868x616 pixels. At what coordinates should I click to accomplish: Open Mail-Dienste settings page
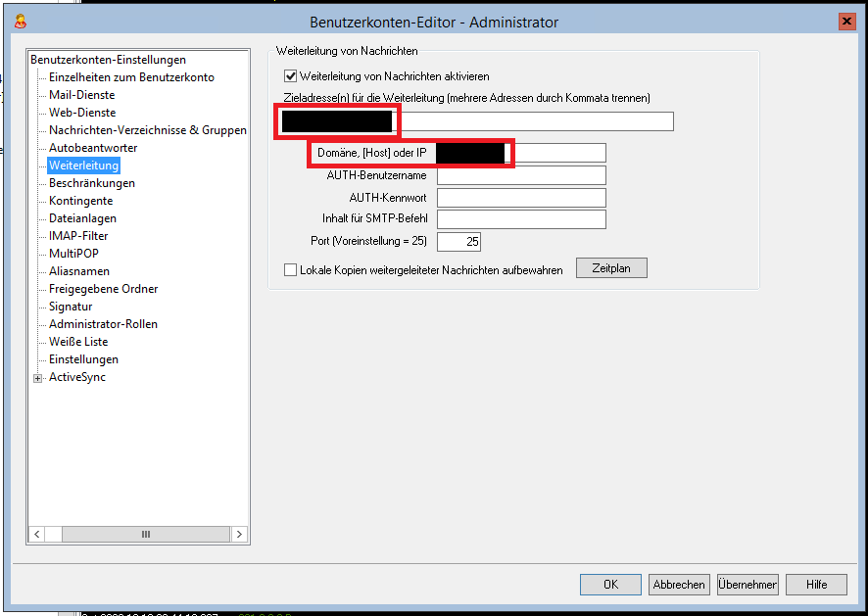click(81, 95)
